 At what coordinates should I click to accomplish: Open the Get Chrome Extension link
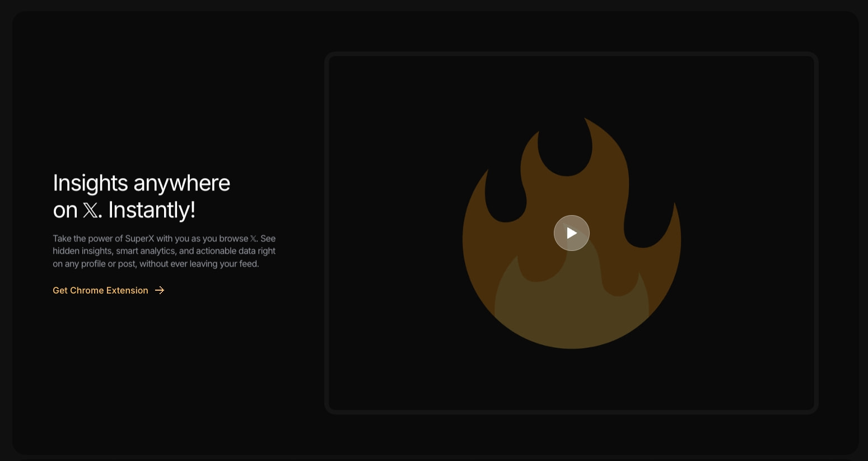coord(108,290)
